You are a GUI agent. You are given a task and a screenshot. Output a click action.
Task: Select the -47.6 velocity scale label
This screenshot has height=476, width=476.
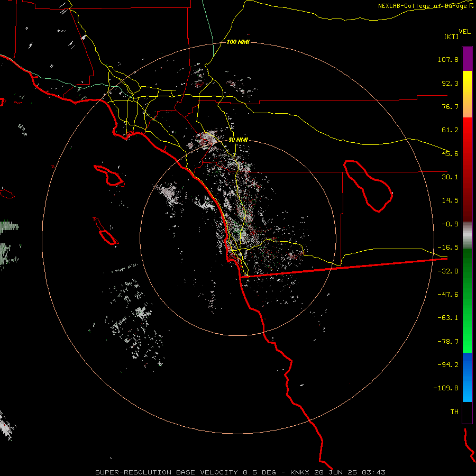click(x=448, y=295)
